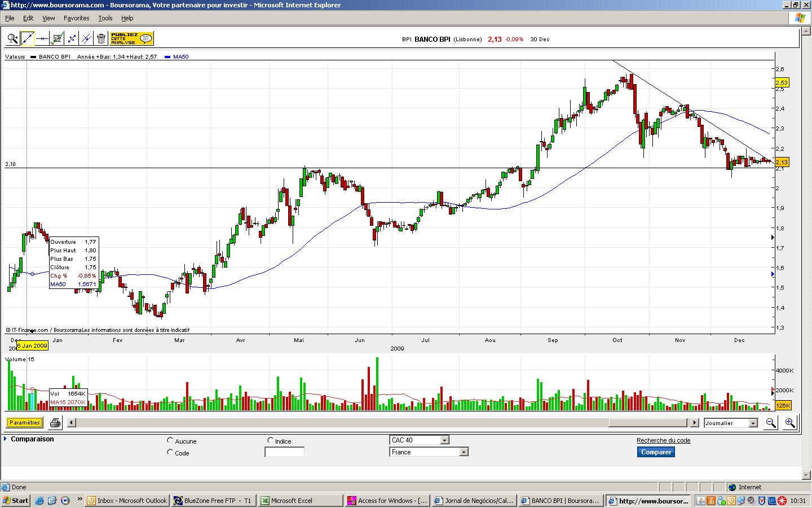This screenshot has width=812, height=508.
Task: Click the red system tray icon by clock
Action: tap(782, 501)
